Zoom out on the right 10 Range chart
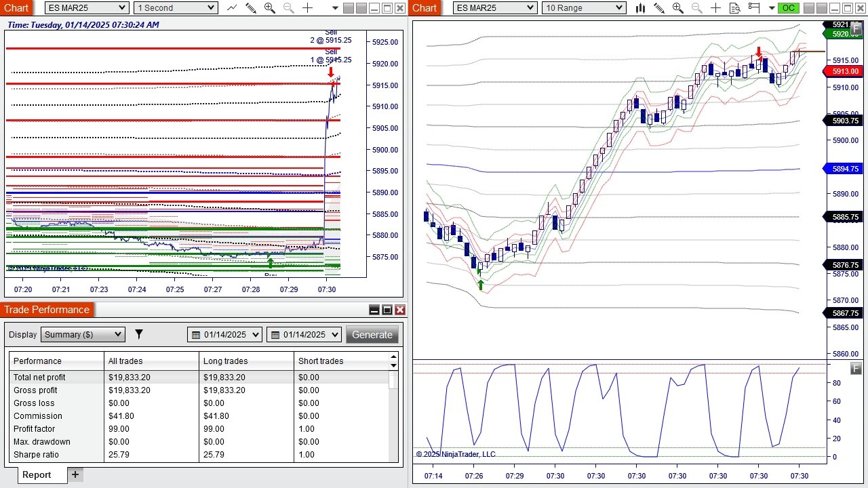Screen dimensions: 868x488 coord(697,8)
